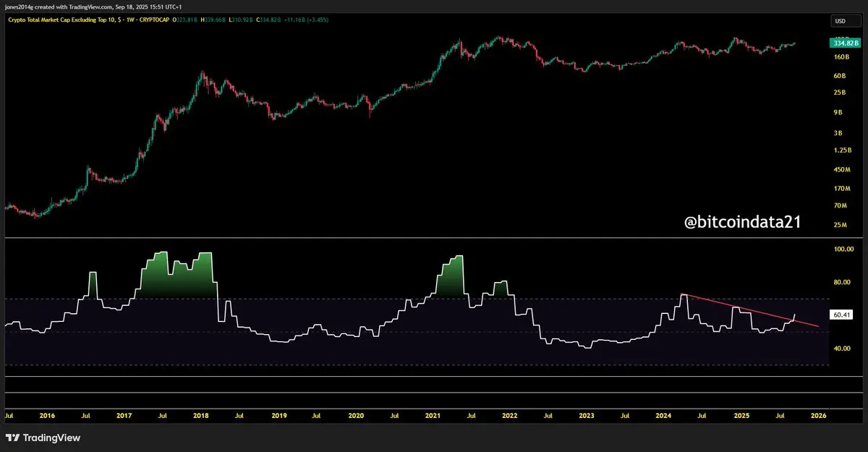Click the 60B price axis label

pyautogui.click(x=840, y=75)
